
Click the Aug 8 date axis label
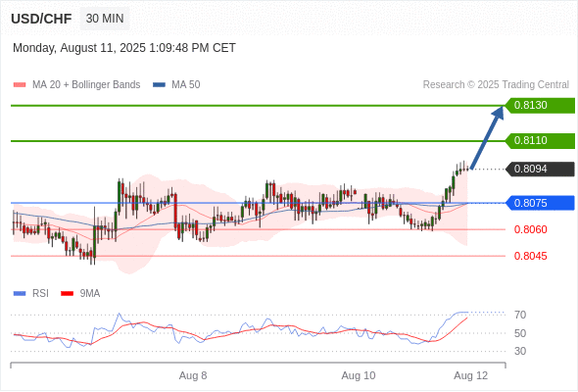pos(193,375)
